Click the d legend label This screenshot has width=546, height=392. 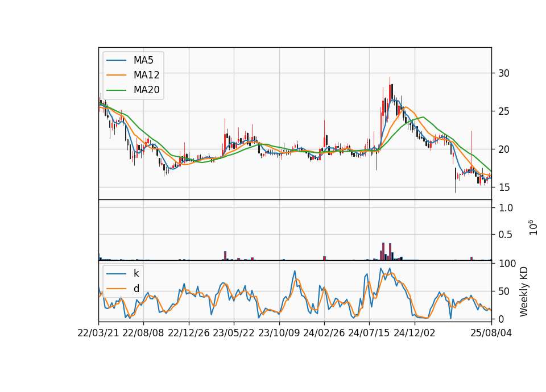click(136, 289)
